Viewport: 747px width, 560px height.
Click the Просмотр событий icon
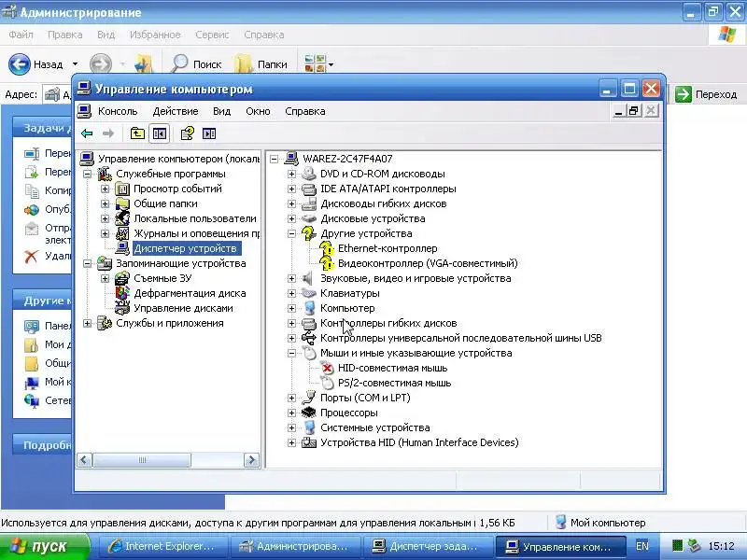(x=122, y=189)
